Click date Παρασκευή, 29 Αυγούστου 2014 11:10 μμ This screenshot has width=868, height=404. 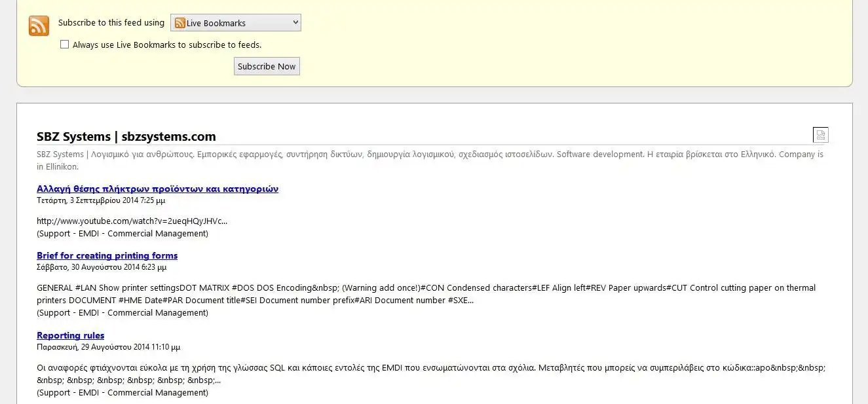108,347
